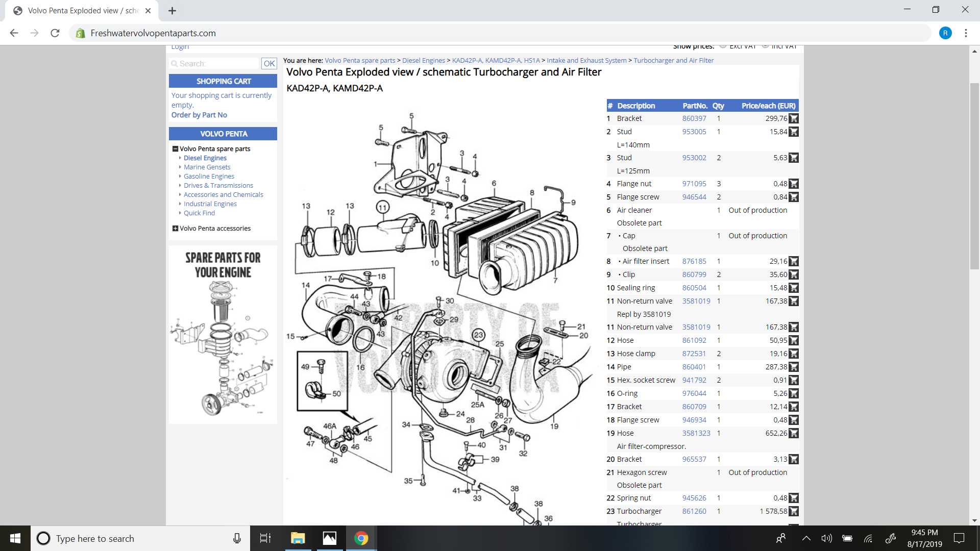The width and height of the screenshot is (980, 551).
Task: Add Spring nut 945626 to cart
Action: tap(794, 498)
